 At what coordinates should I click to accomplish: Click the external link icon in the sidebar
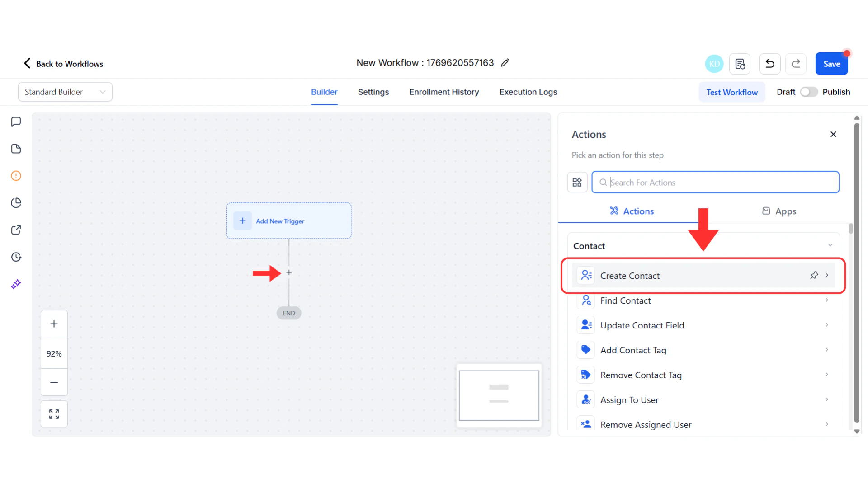16,230
